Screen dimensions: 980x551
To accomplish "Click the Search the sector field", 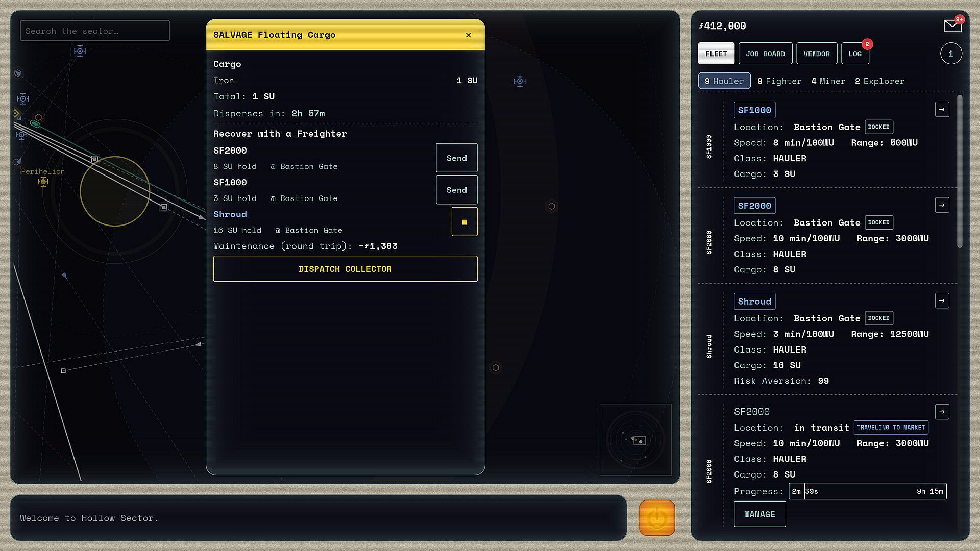I will click(95, 31).
